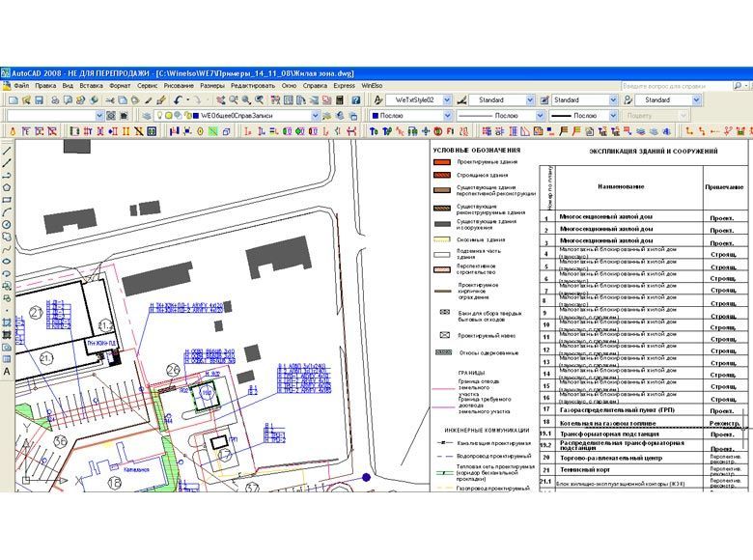The width and height of the screenshot is (753, 560).
Task: Open the Справка menu
Action: tap(315, 85)
